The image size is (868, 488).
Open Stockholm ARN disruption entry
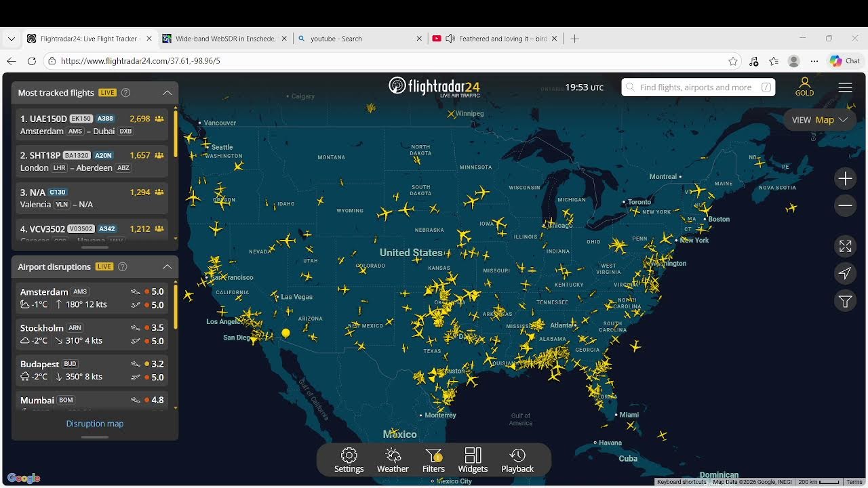[x=92, y=334]
